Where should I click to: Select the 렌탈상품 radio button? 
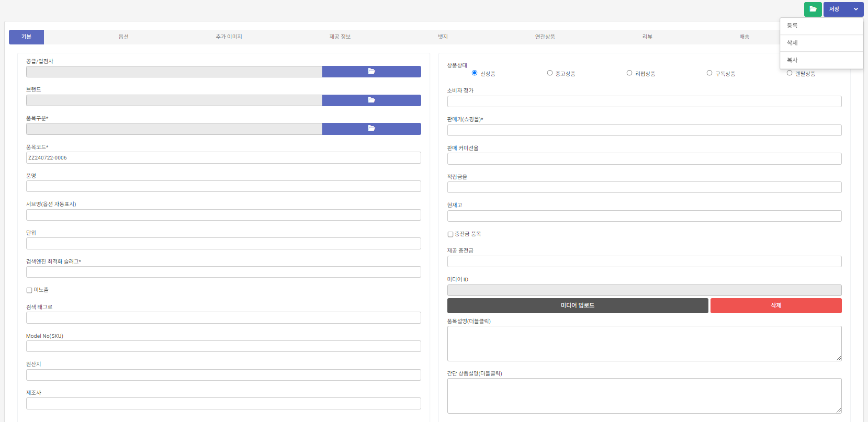coord(790,73)
